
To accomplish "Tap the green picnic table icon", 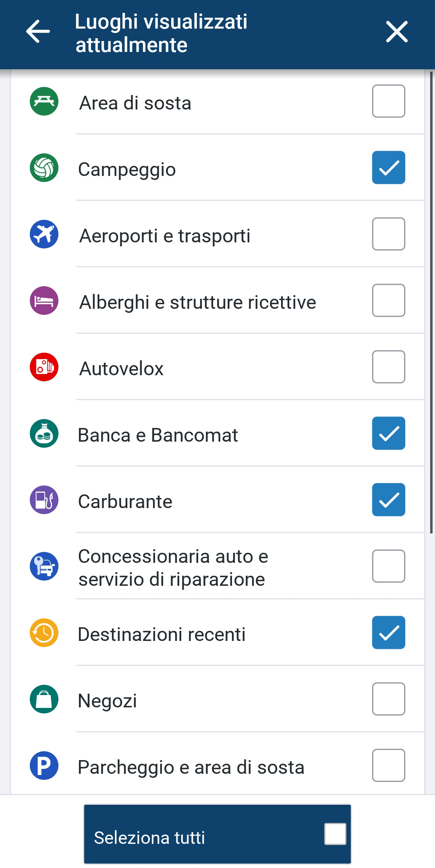I will 44,101.
